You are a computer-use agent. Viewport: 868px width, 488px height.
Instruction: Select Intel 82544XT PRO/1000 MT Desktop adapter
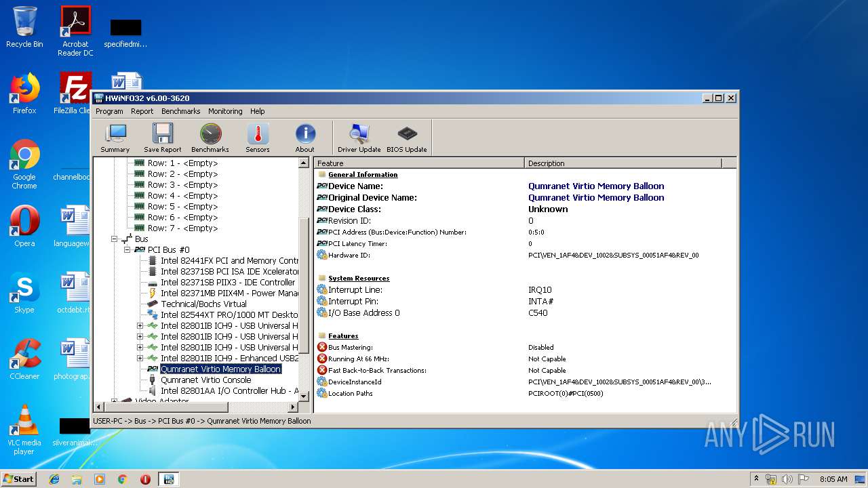[229, 315]
